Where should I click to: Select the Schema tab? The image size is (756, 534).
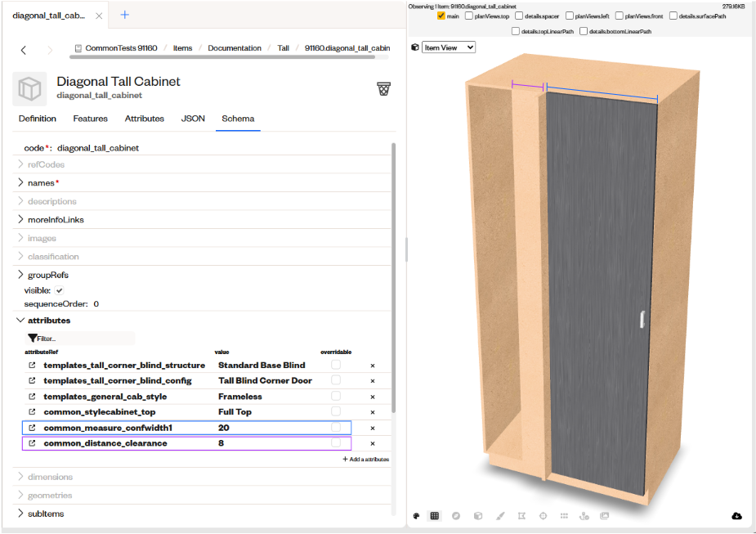pos(238,119)
